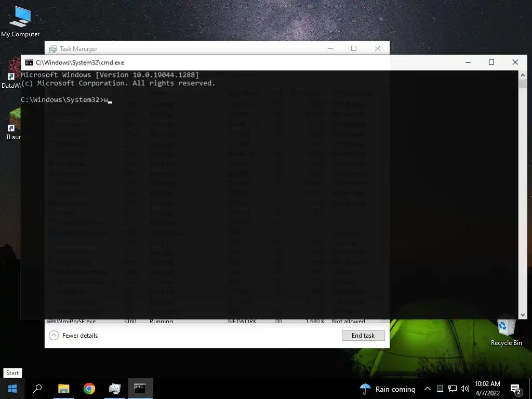Launch Google Chrome from the taskbar
Screen dimensions: 532x399
tap(89, 389)
